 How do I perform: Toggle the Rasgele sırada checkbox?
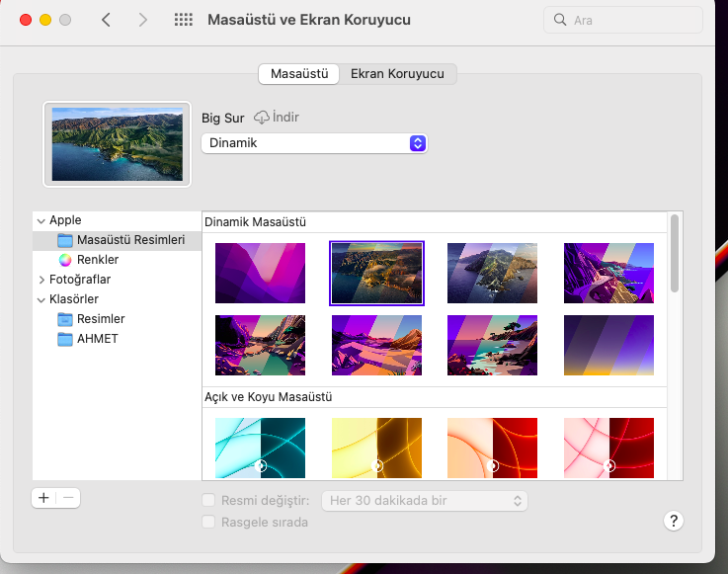tap(208, 522)
